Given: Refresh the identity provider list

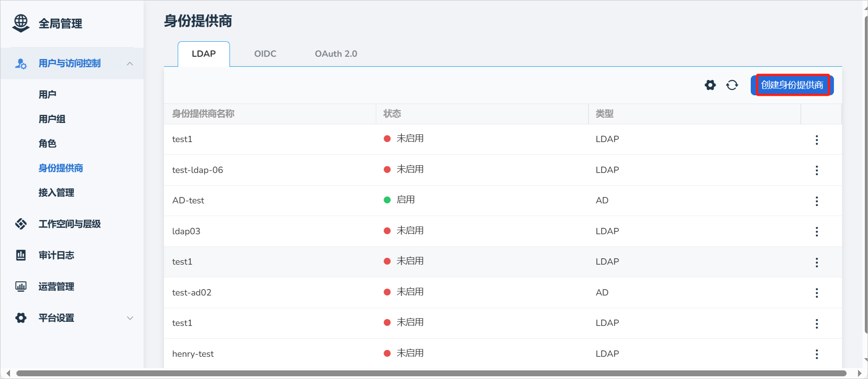Looking at the screenshot, I should point(732,85).
